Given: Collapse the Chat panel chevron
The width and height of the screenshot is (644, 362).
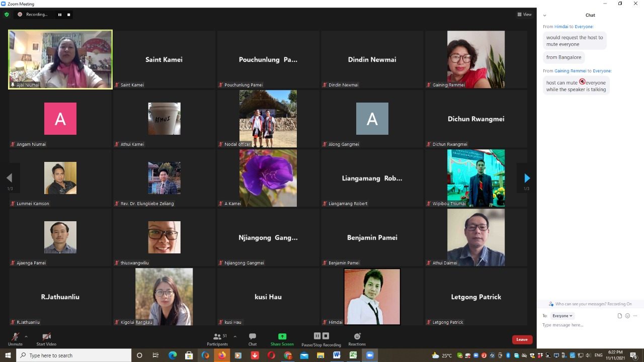Looking at the screenshot, I should (544, 16).
